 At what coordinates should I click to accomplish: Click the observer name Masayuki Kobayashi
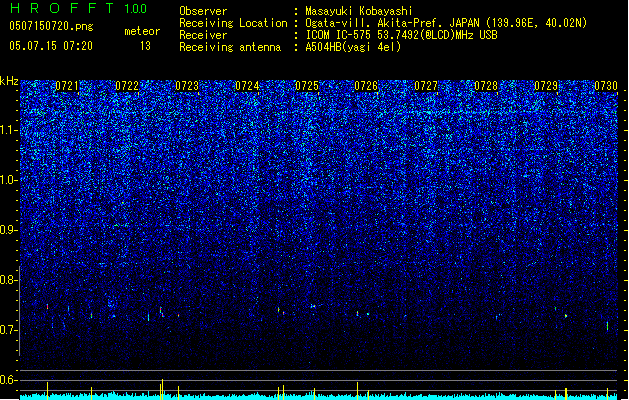coord(359,11)
